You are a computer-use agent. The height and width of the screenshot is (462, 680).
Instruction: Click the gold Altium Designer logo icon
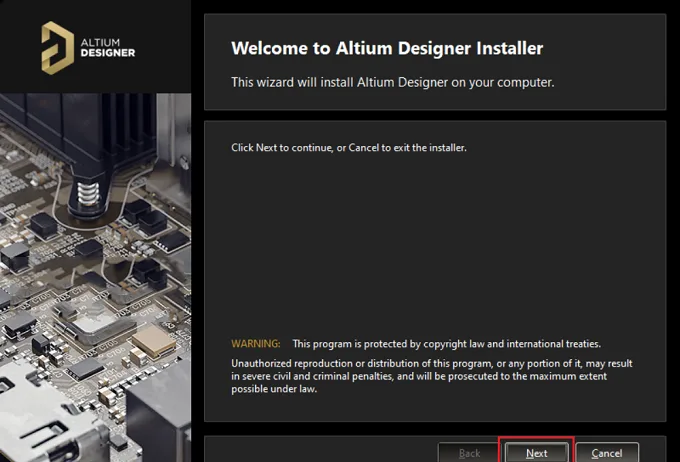[x=57, y=48]
